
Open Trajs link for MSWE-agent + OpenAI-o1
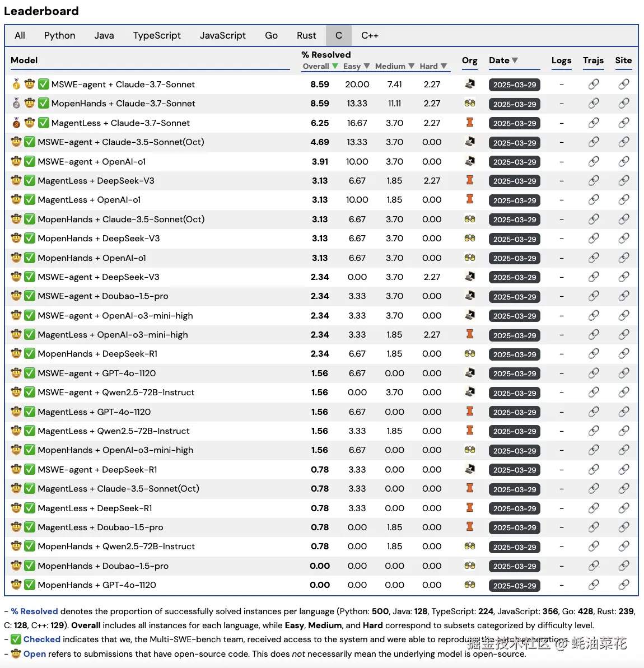pyautogui.click(x=594, y=161)
